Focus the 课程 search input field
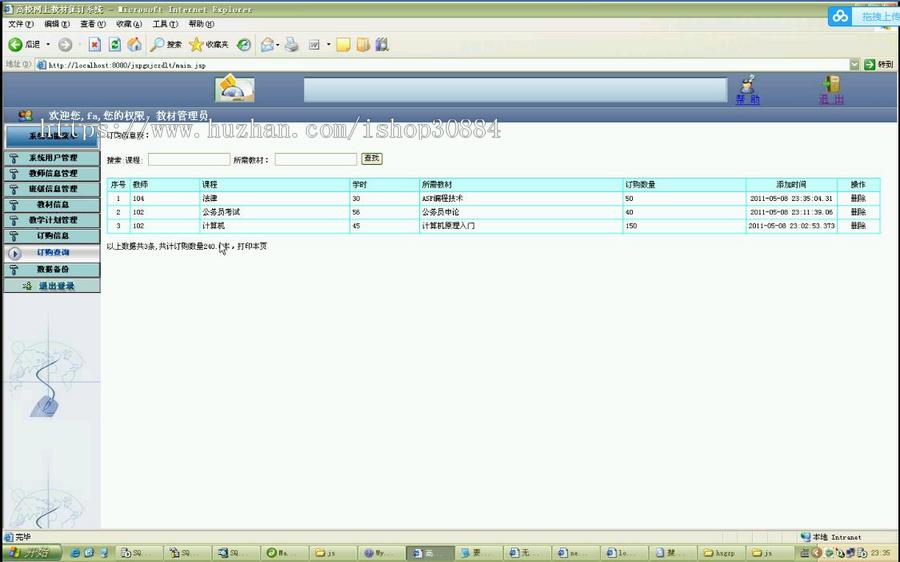The height and width of the screenshot is (562, 900). pos(189,159)
